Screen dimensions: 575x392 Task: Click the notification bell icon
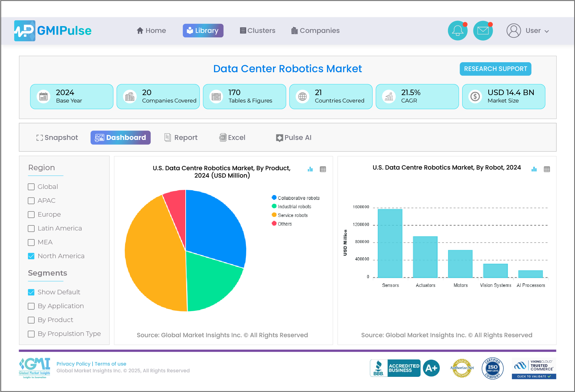tap(457, 31)
